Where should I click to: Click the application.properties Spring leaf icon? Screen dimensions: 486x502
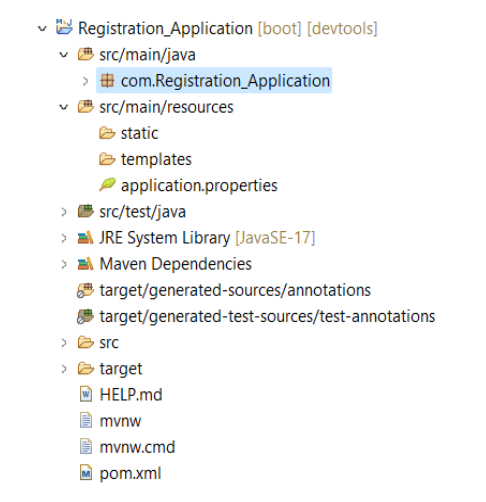click(x=107, y=184)
